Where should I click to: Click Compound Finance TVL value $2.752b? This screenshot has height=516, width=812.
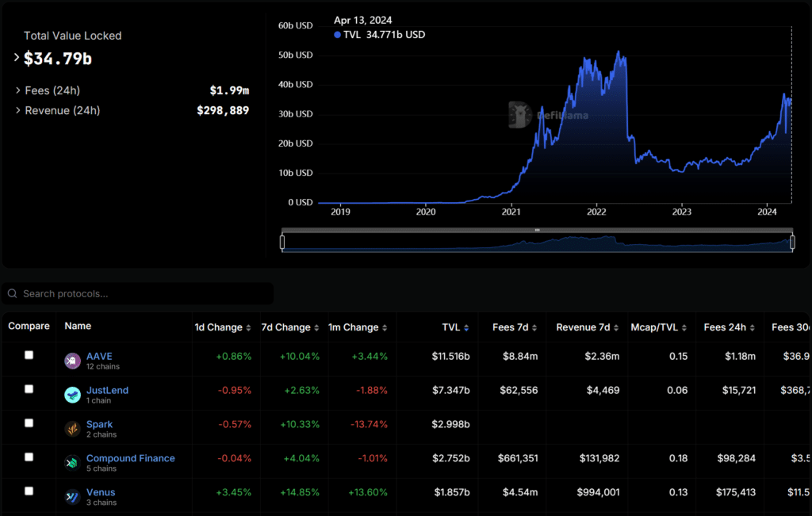point(451,458)
